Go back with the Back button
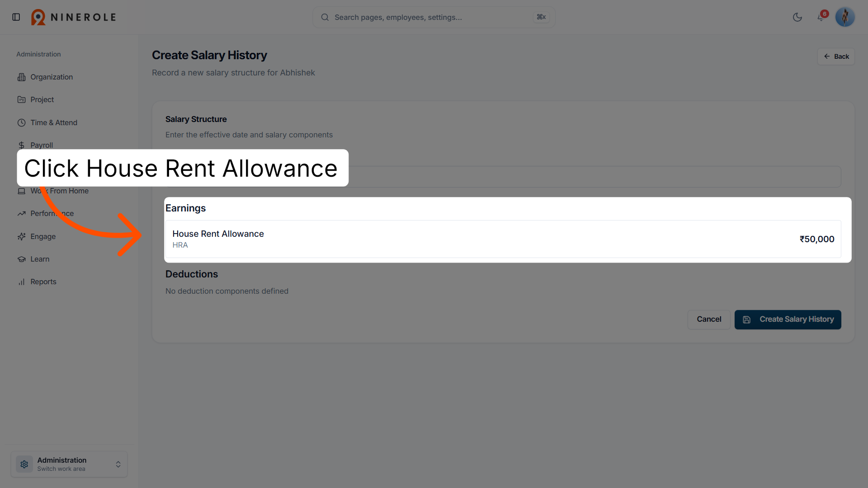Viewport: 868px width, 488px height. coord(836,56)
